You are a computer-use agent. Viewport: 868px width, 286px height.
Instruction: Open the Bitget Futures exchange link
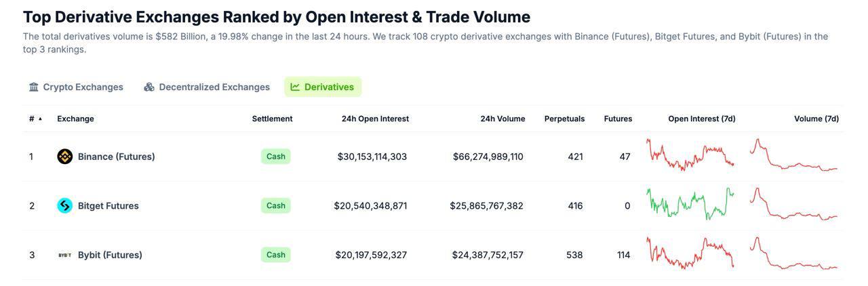(x=108, y=206)
